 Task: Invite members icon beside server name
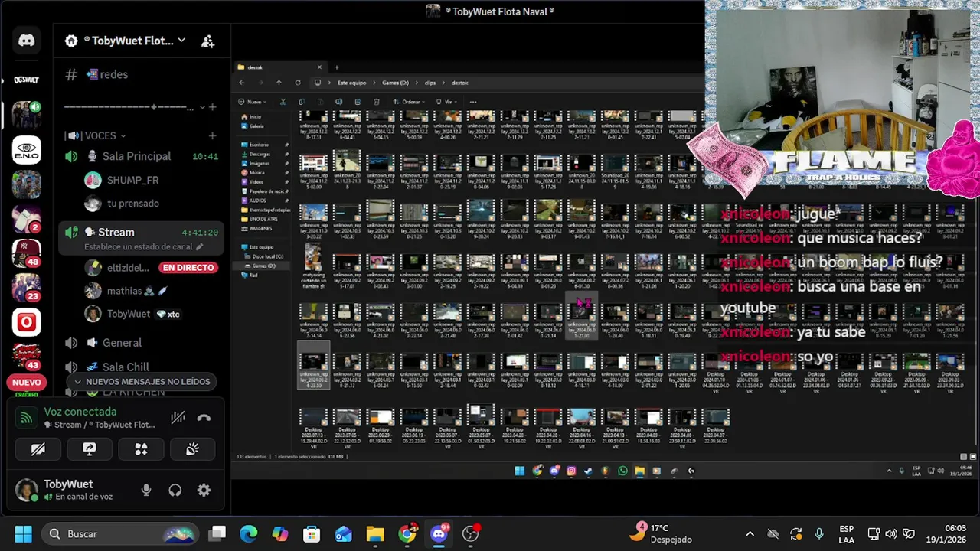pyautogui.click(x=207, y=41)
